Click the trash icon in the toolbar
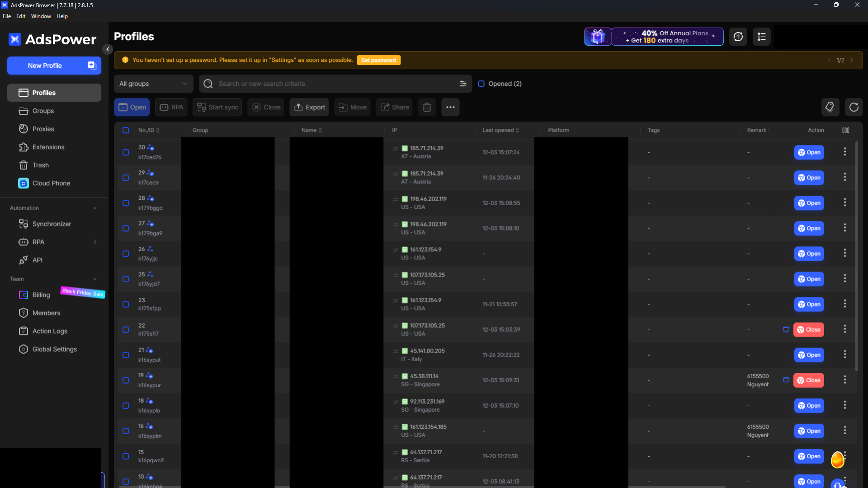 pyautogui.click(x=427, y=108)
